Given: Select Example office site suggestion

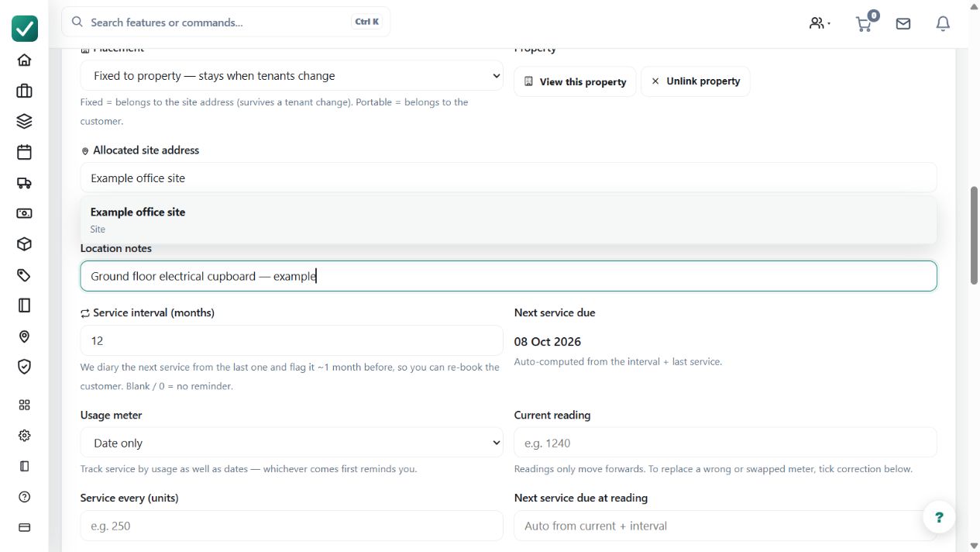Looking at the screenshot, I should (508, 219).
